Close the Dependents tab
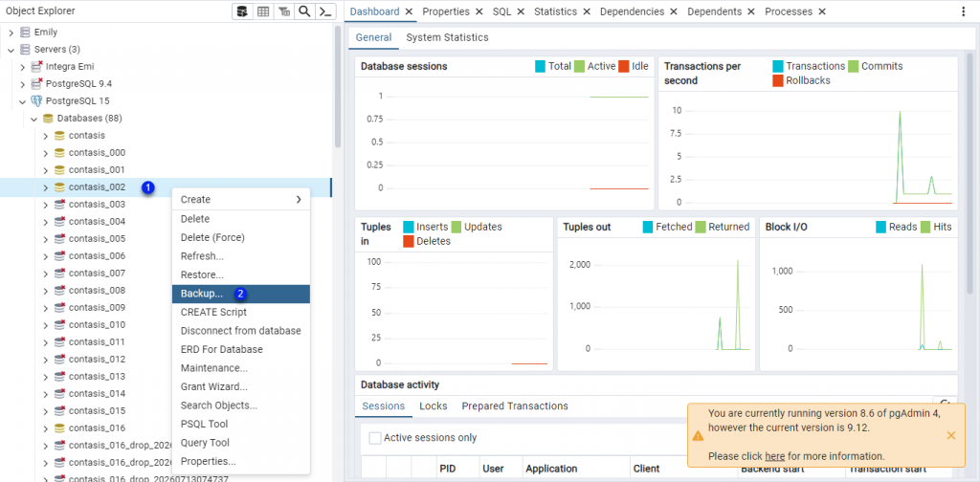This screenshot has height=482, width=980. click(x=751, y=11)
